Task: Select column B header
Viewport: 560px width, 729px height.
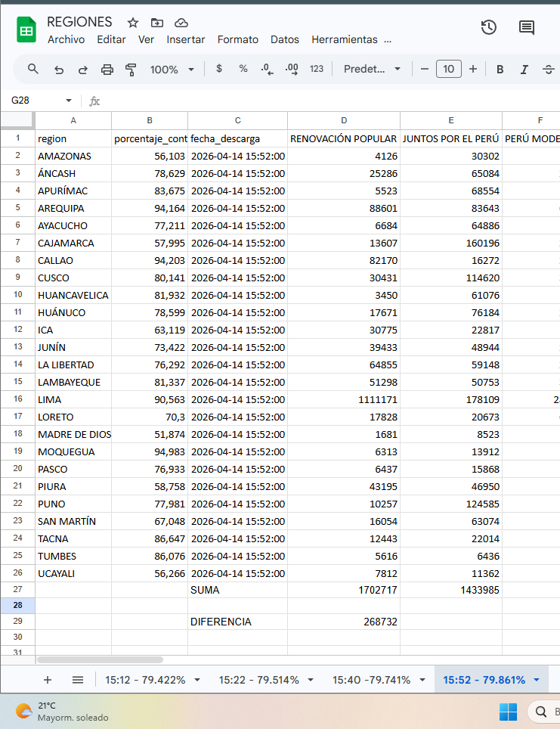Action: coord(150,120)
